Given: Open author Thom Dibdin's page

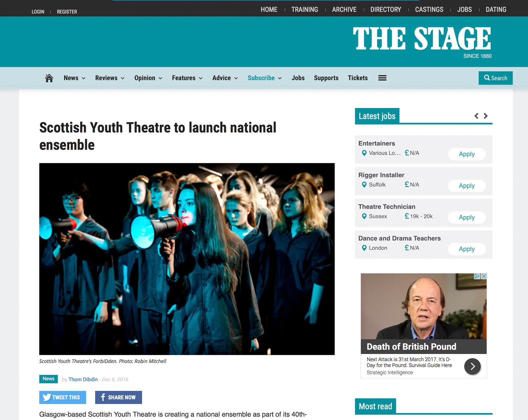Looking at the screenshot, I should coord(83,379).
